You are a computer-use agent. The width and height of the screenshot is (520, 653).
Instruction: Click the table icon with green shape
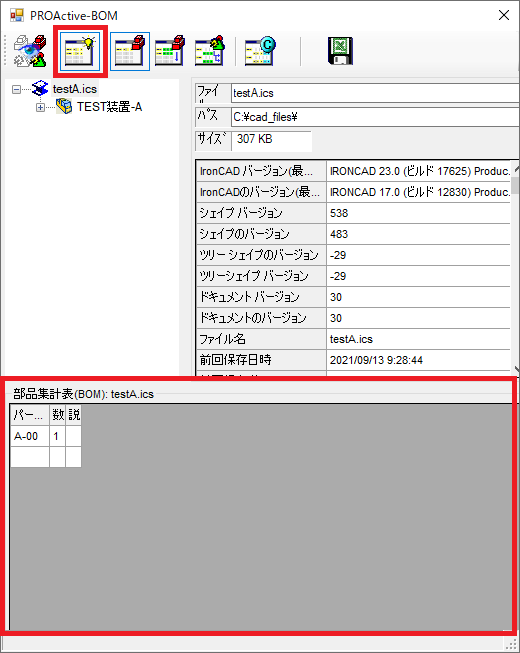click(209, 51)
